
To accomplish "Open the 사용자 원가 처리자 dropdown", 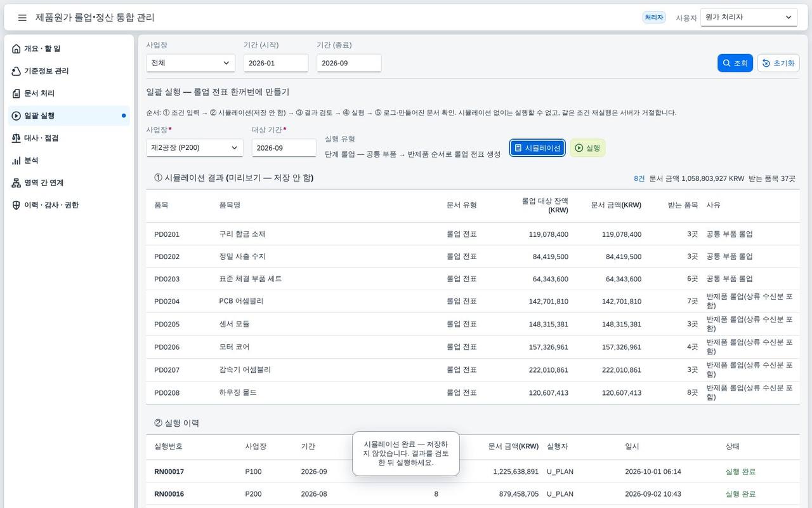I will pos(749,17).
